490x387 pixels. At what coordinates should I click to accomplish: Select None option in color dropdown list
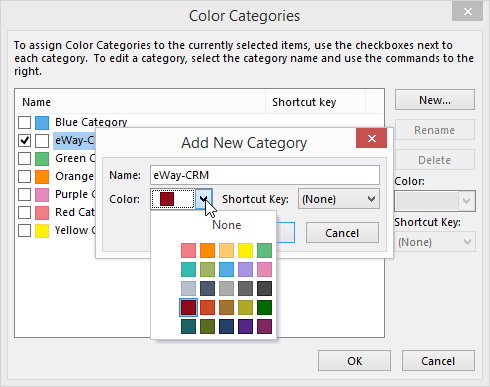227,225
